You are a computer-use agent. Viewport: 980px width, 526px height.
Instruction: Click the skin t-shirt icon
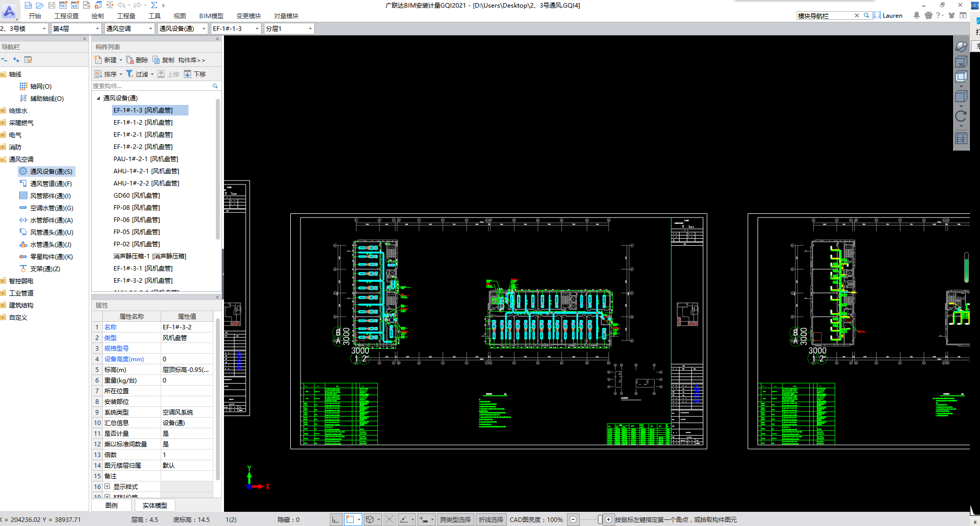[x=952, y=16]
